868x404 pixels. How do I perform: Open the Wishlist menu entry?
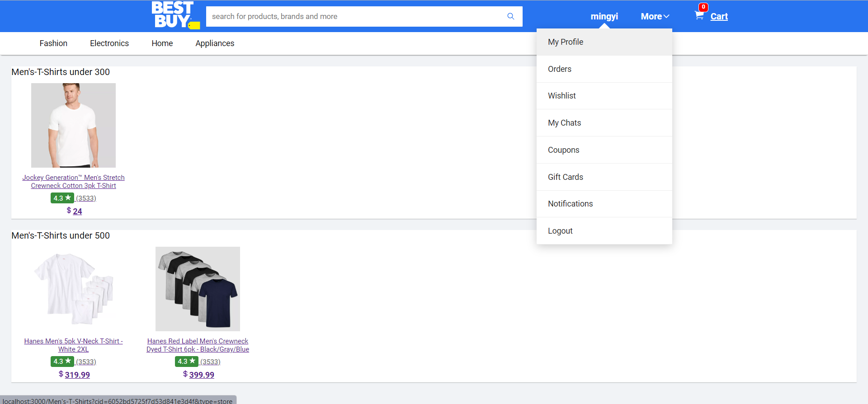[x=562, y=96]
